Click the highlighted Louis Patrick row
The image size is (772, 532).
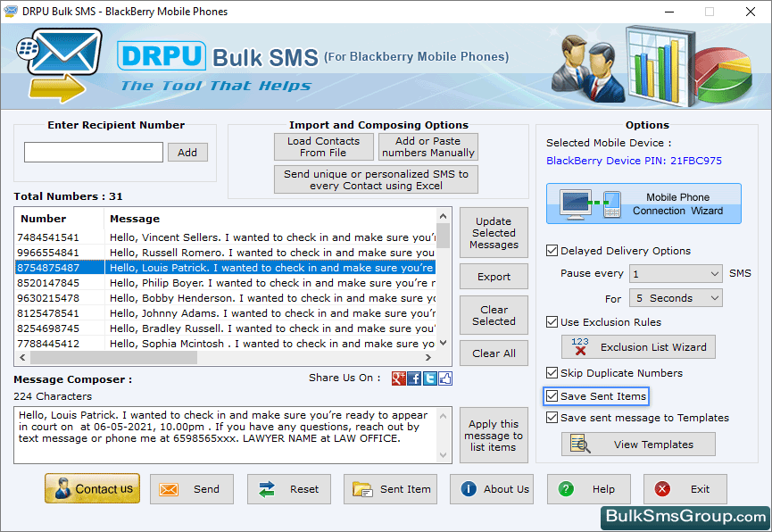pos(226,268)
